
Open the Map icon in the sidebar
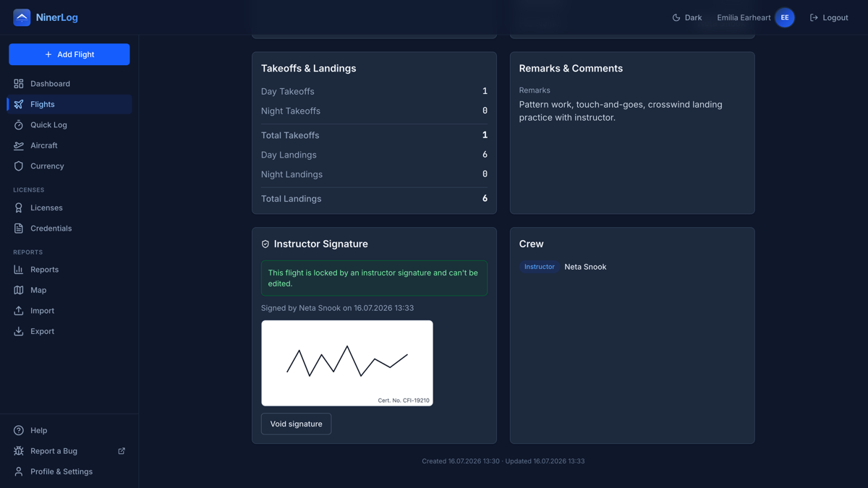19,290
